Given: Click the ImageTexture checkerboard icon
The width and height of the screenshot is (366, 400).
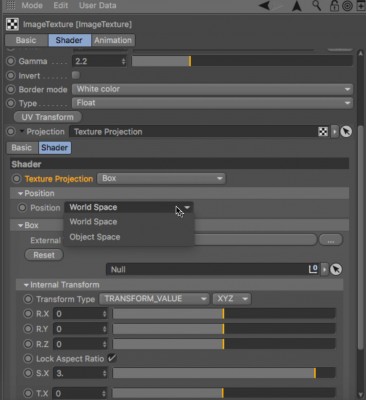Looking at the screenshot, I should pyautogui.click(x=12, y=24).
